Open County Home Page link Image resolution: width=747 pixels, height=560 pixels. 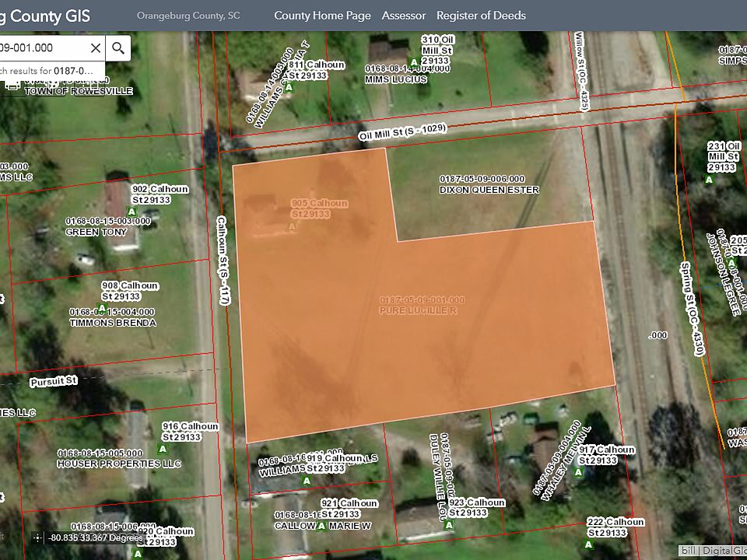(322, 16)
